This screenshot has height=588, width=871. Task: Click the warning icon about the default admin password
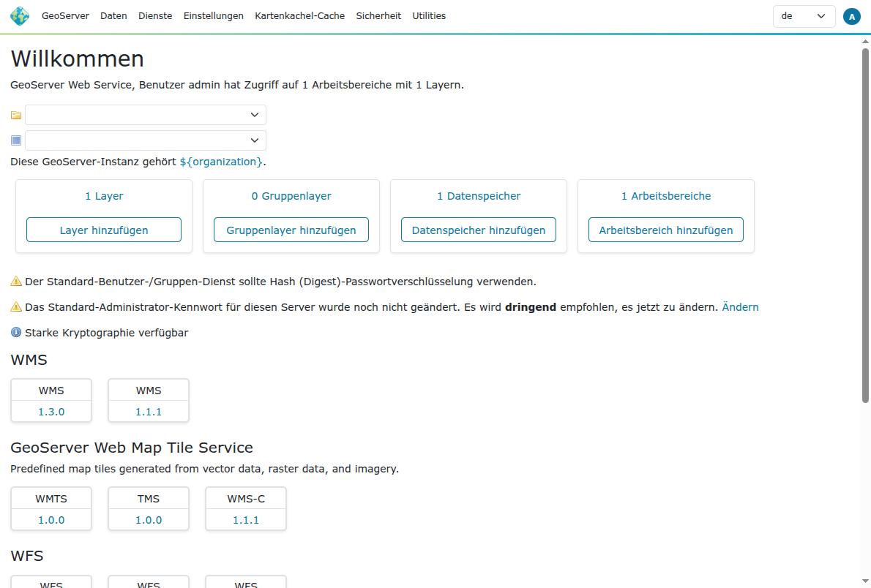tap(15, 306)
